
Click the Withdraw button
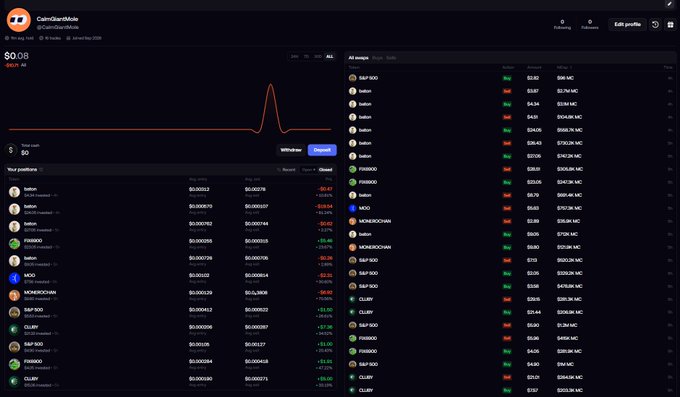(291, 150)
